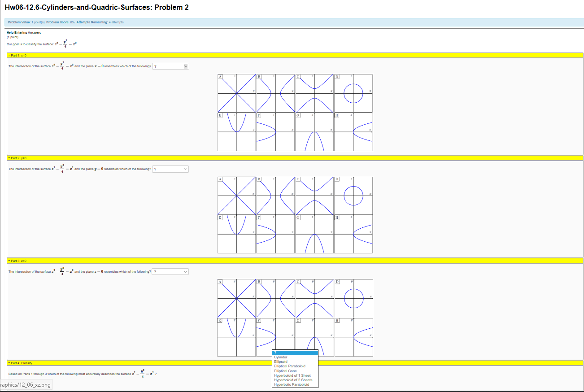Click graph A in the Part 1 grid
Viewport: 584px width, 392px height.
[x=235, y=93]
